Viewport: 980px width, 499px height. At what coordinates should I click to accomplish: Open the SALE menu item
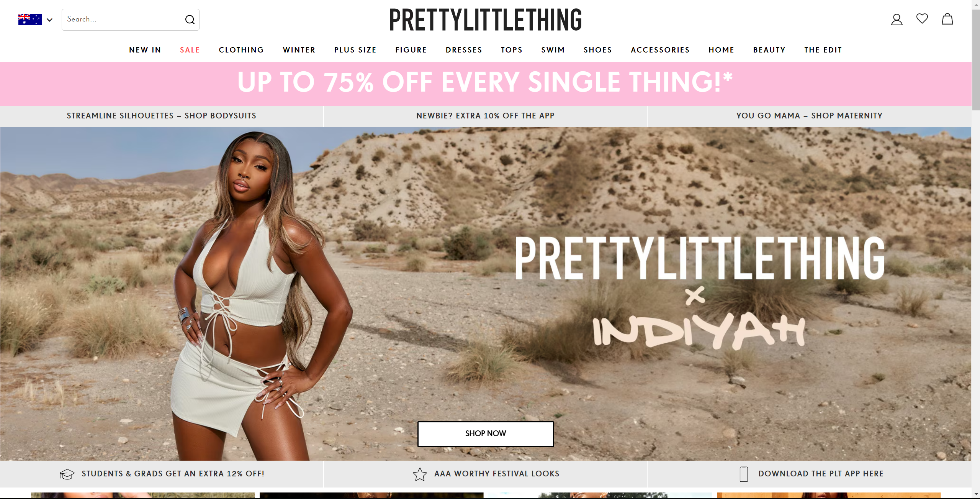click(x=190, y=50)
